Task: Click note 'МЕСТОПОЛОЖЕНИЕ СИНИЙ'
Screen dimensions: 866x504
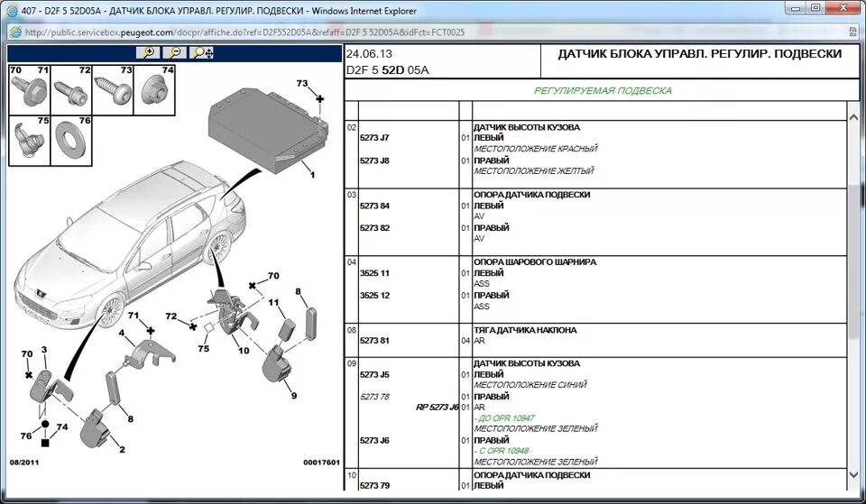Action: 530,385
